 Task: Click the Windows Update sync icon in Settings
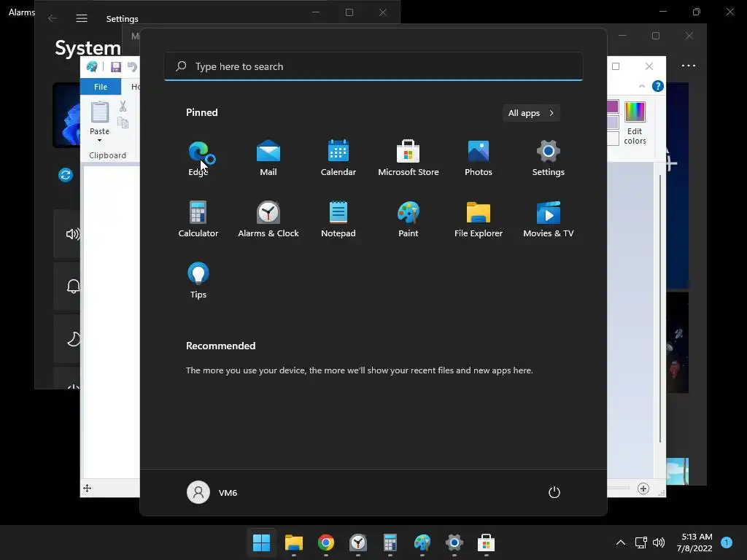(66, 175)
